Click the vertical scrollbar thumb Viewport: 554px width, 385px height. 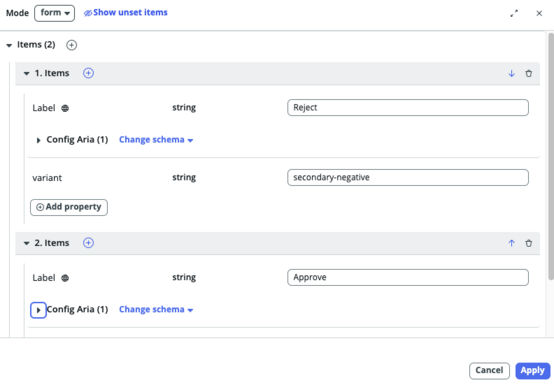(551, 156)
